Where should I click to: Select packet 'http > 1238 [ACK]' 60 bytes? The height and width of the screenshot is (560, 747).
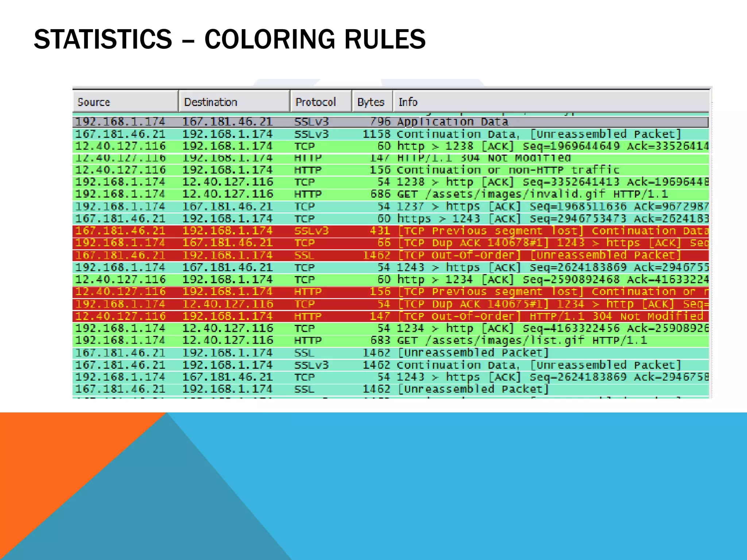coord(391,147)
